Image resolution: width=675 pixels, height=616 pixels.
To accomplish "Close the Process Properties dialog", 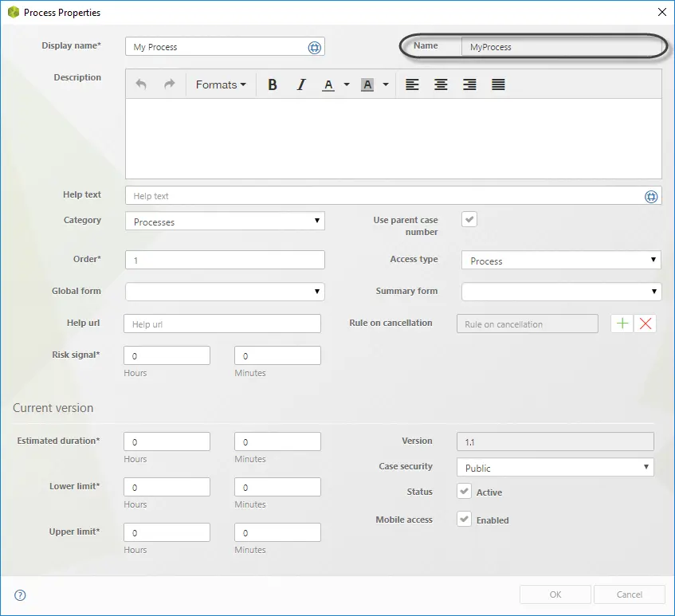I will pyautogui.click(x=662, y=12).
